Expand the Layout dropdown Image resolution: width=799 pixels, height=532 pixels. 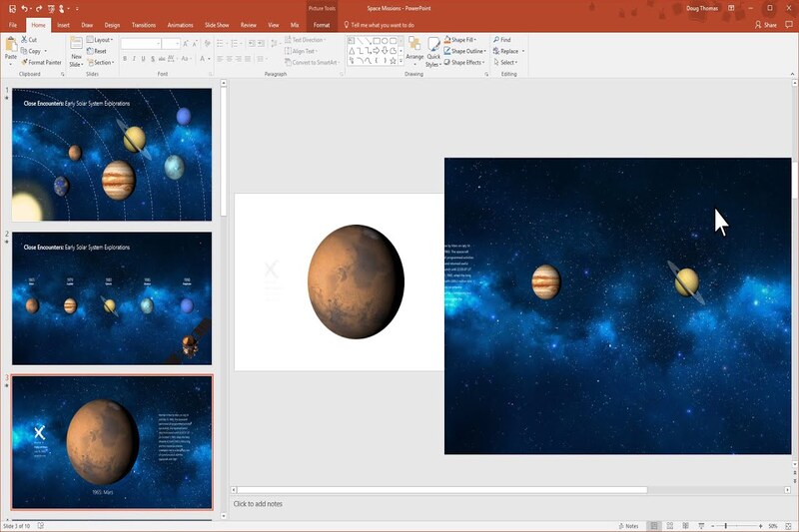pos(101,40)
